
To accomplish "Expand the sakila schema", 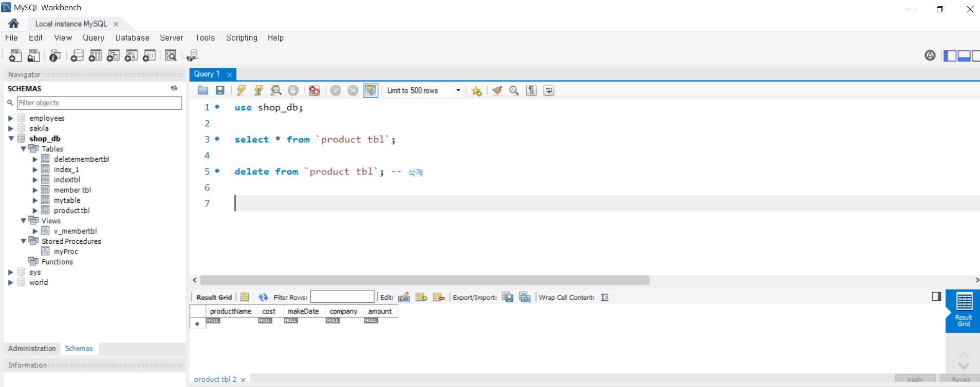I will pyautogui.click(x=10, y=128).
